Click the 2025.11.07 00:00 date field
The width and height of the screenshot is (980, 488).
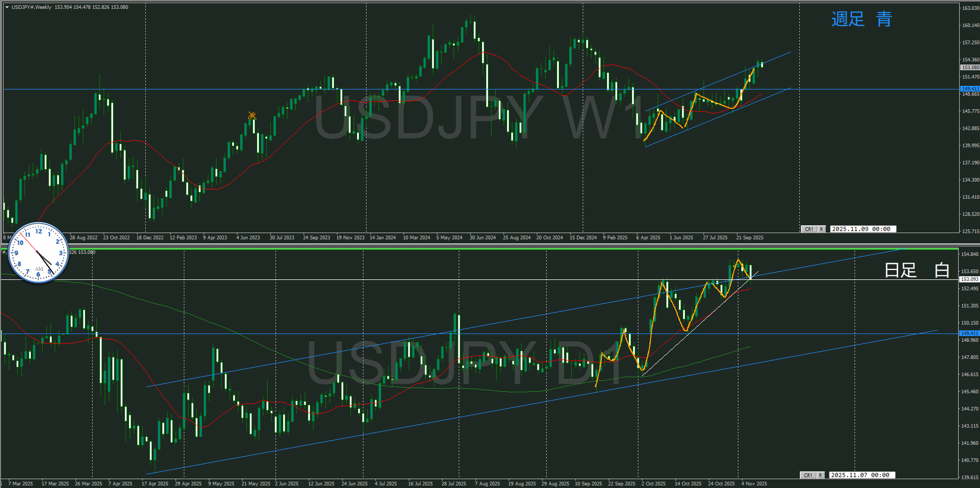(x=860, y=475)
